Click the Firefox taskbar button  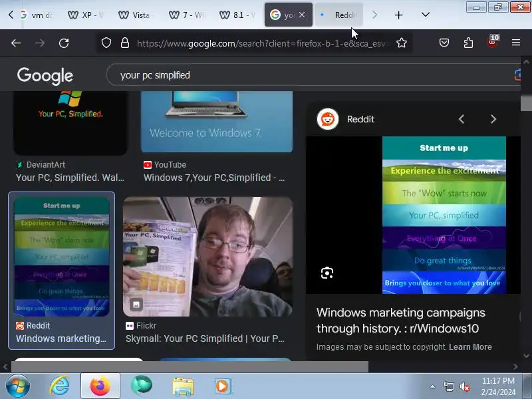[100, 386]
